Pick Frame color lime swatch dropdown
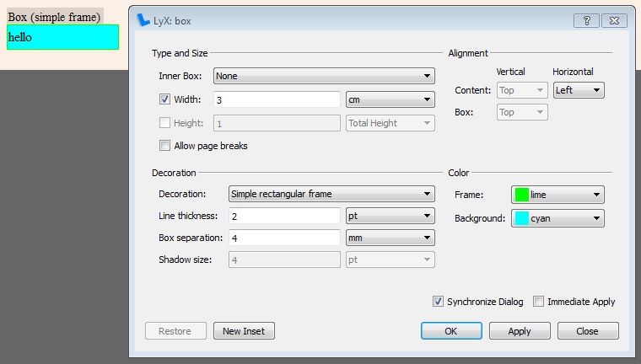 pos(558,195)
